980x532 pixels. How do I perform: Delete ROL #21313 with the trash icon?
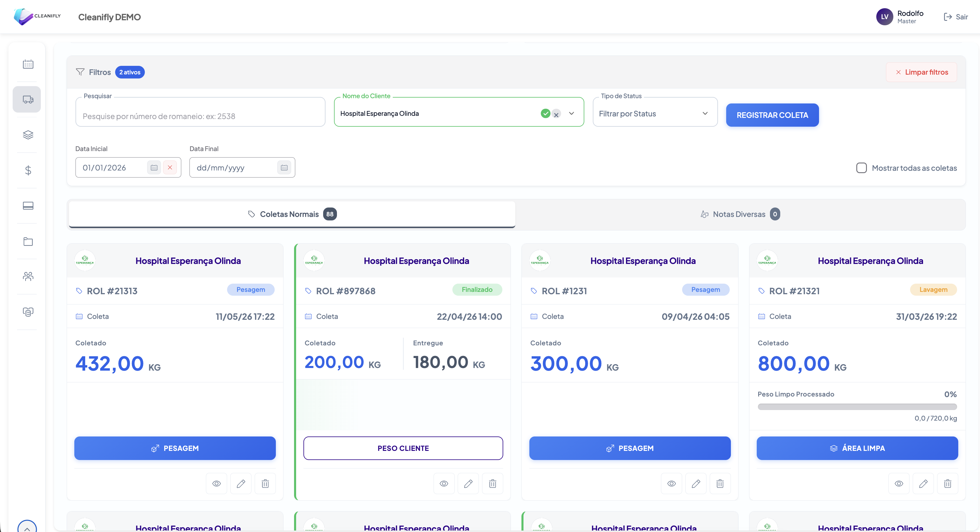pos(265,483)
